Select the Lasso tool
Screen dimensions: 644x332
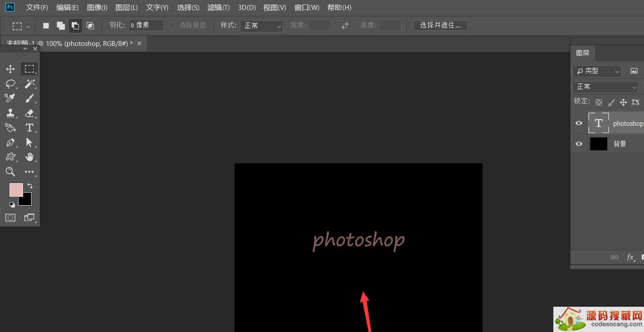click(10, 84)
